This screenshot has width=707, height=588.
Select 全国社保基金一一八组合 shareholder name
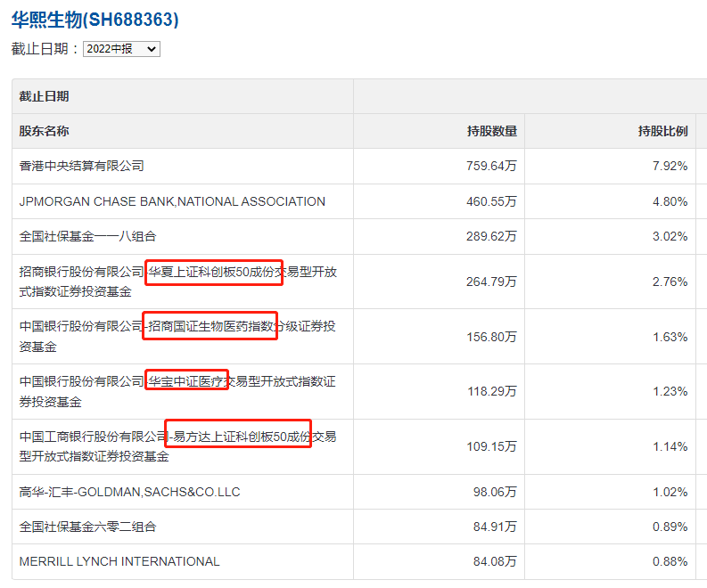pyautogui.click(x=87, y=236)
